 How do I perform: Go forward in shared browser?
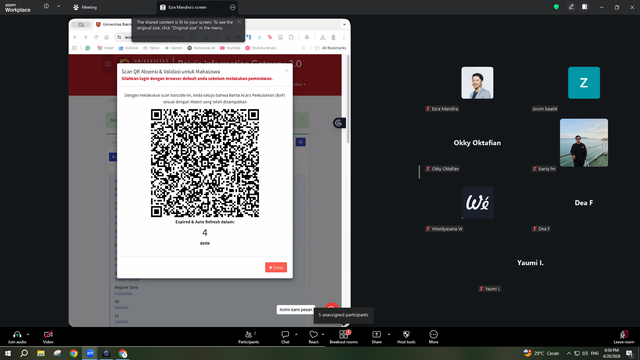85,37
